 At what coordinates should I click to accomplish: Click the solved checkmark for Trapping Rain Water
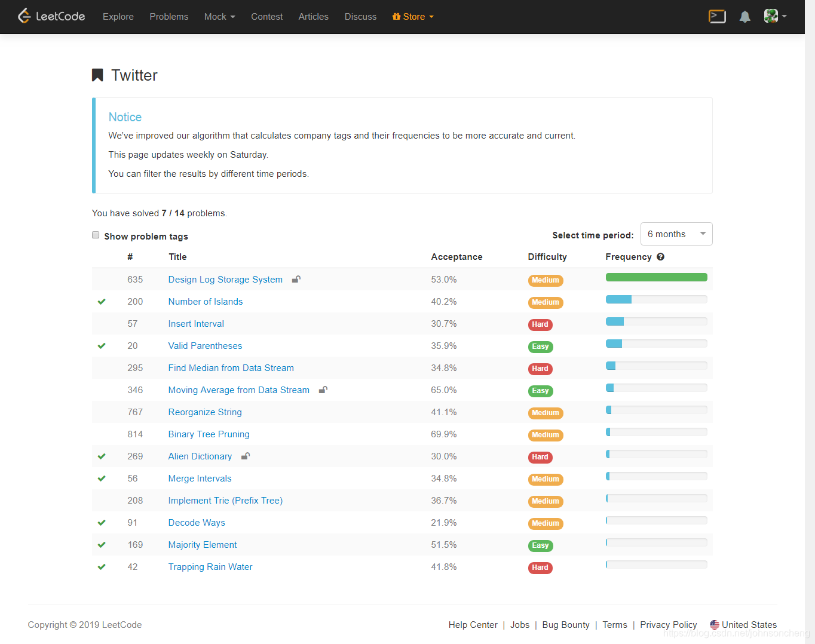(102, 567)
